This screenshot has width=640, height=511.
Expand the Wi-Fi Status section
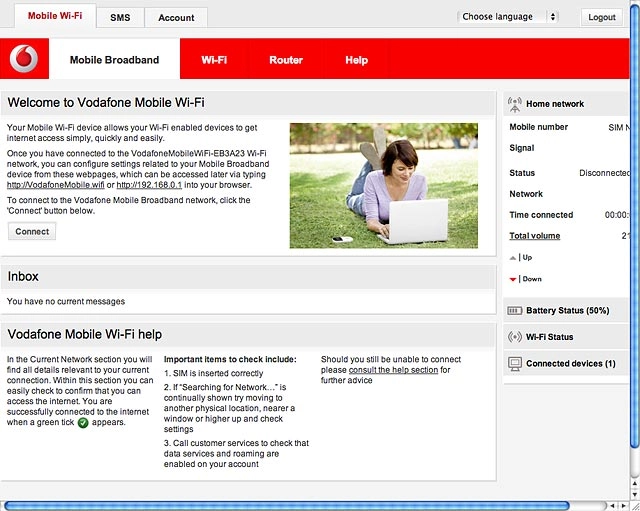tap(566, 337)
